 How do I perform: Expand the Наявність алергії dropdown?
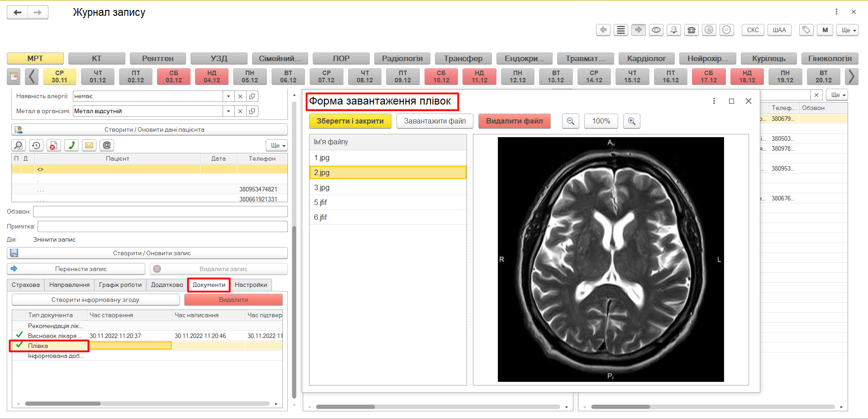[229, 96]
